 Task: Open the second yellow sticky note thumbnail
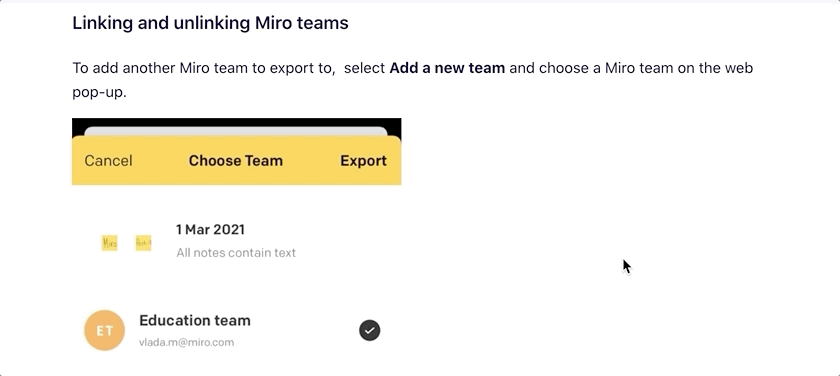point(143,243)
